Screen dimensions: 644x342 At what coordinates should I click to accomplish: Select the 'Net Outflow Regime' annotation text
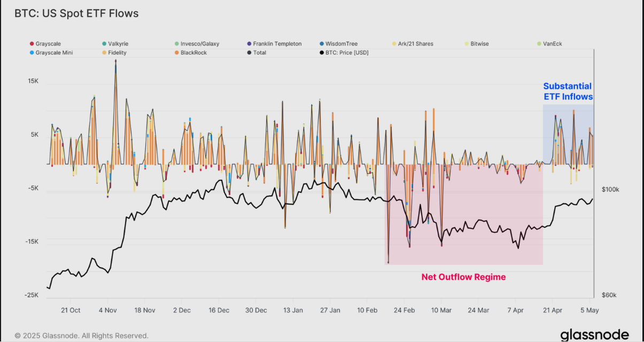tap(463, 277)
